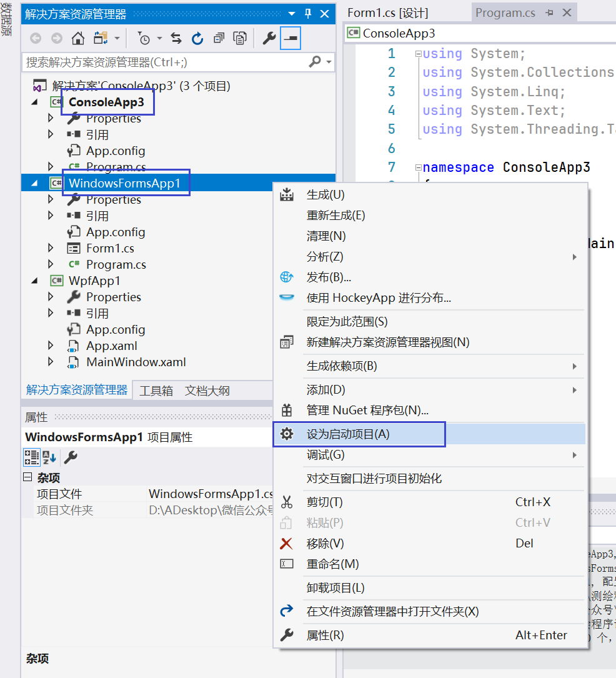
Task: Select MainWindow.xaml in WpfApp1
Action: pos(136,362)
